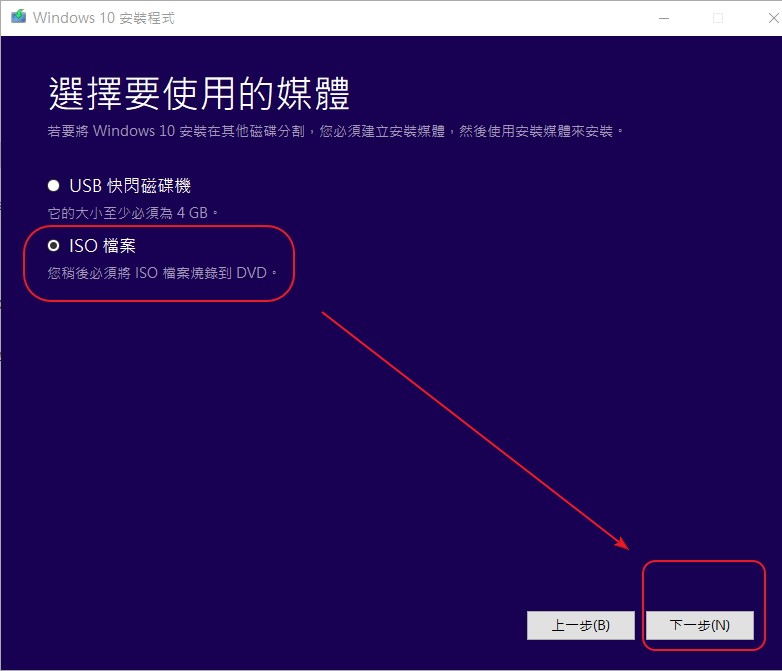Screen dimensions: 782x671
Task: Click the text 它的大小至少必須為 4 GB
Action: tap(133, 213)
